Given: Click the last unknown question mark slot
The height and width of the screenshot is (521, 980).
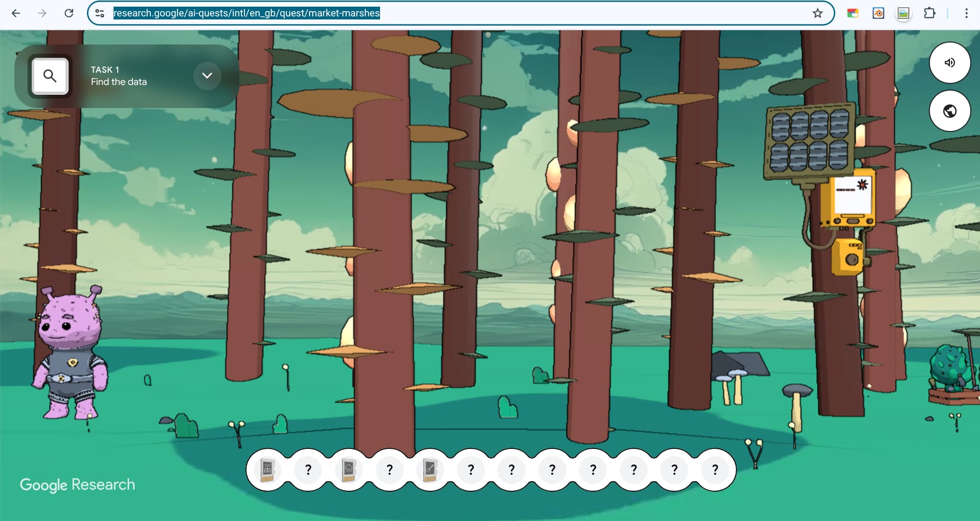Looking at the screenshot, I should 715,470.
